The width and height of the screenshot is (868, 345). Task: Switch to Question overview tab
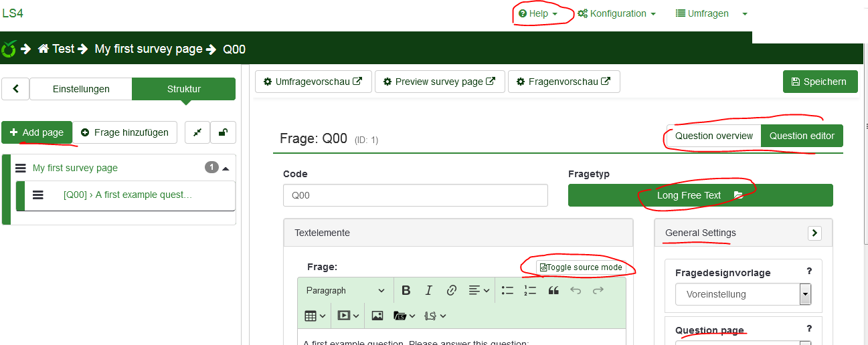pyautogui.click(x=714, y=136)
